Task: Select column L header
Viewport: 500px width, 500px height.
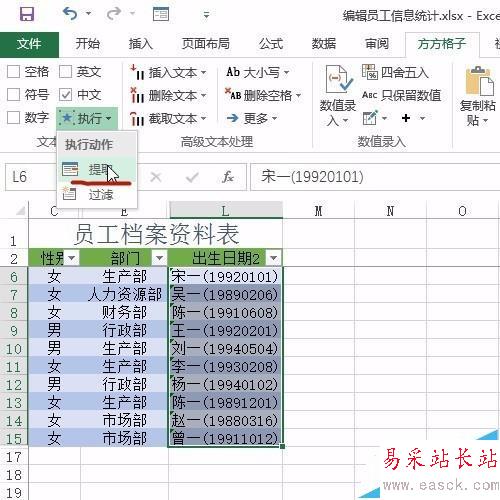Action: 226,211
